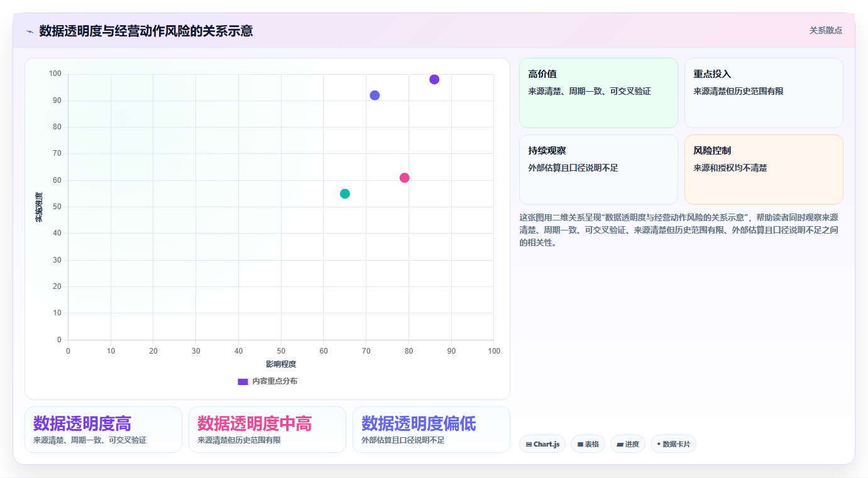Open the 高价值 quadrant card

click(598, 93)
